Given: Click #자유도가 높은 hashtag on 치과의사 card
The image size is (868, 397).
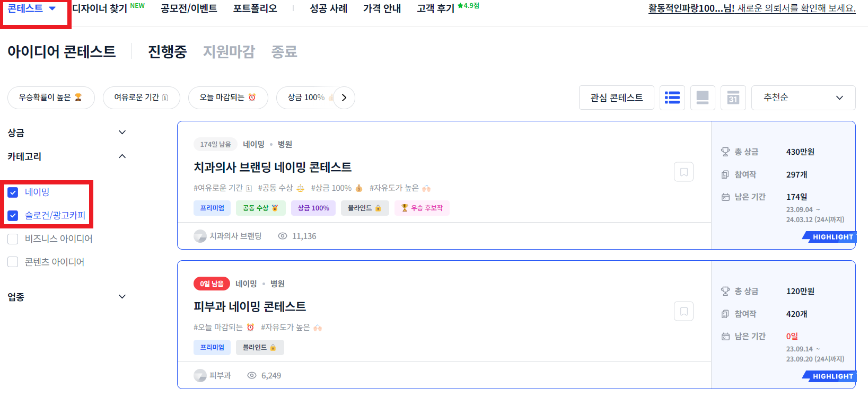Looking at the screenshot, I should tap(400, 188).
